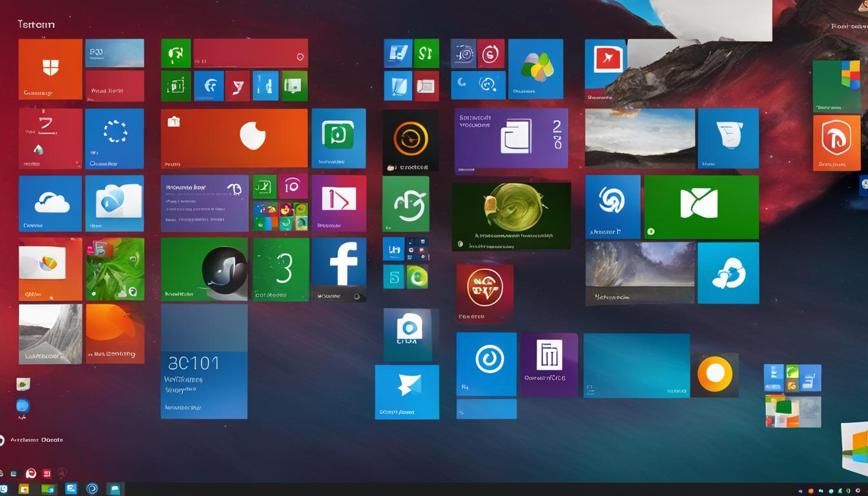Select the mountain landscape photo tile
Screen dimensions: 868x496
point(640,138)
